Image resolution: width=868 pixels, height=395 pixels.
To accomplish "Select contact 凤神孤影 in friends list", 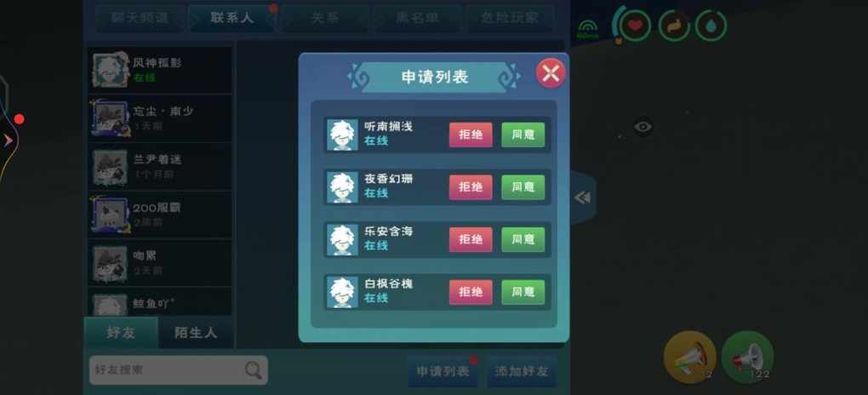I will (x=159, y=70).
